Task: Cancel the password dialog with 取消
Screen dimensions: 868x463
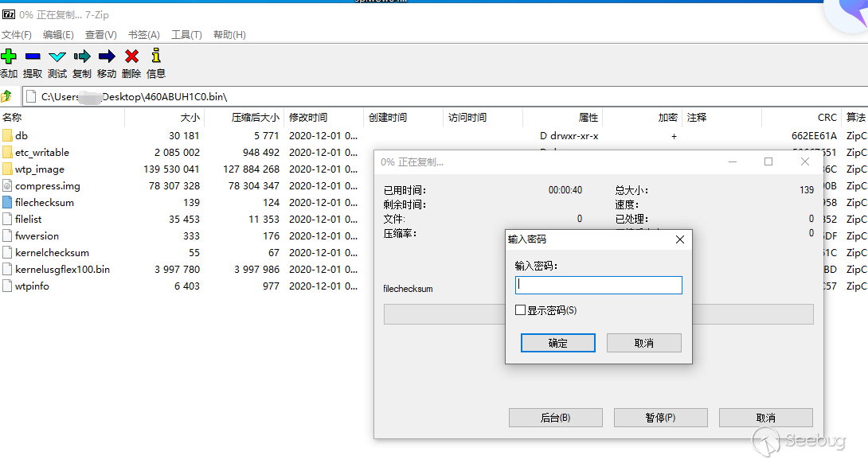Action: click(643, 343)
